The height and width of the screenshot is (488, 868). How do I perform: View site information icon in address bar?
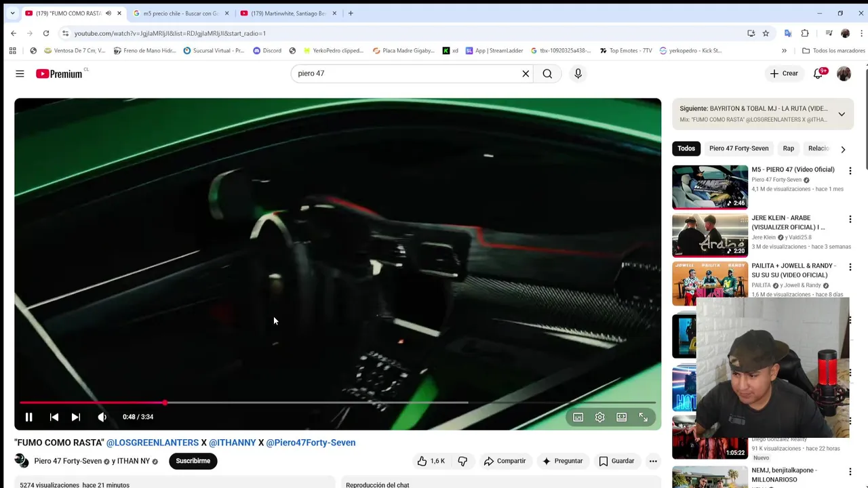pyautogui.click(x=65, y=33)
